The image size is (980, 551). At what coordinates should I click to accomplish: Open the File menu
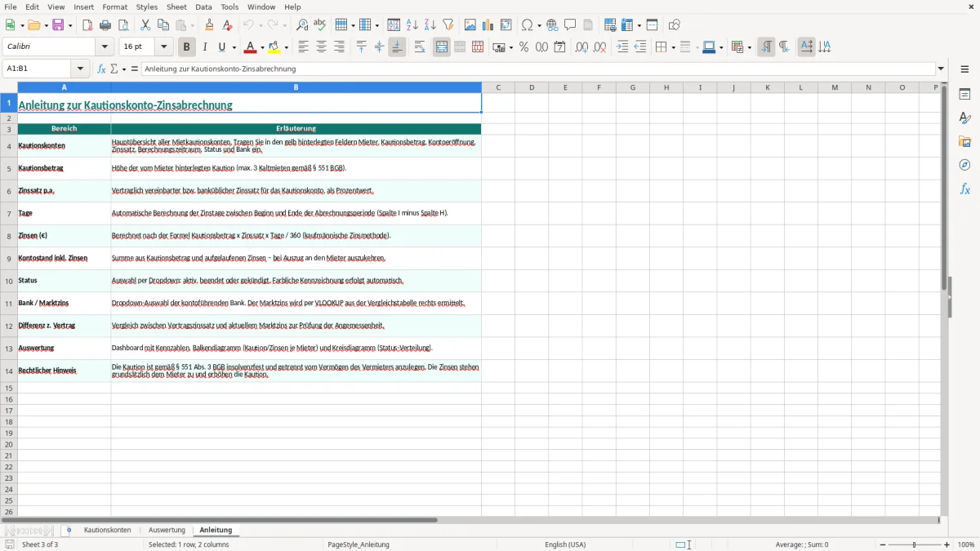click(x=10, y=7)
